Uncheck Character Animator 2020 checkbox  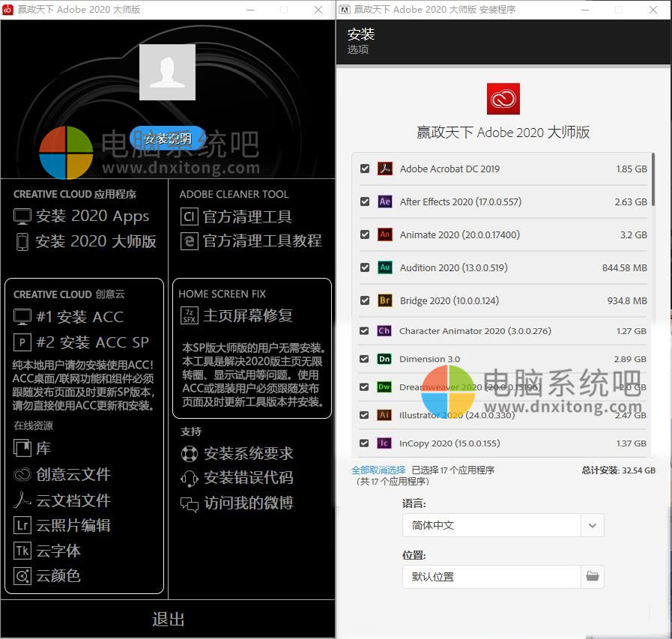pos(364,331)
